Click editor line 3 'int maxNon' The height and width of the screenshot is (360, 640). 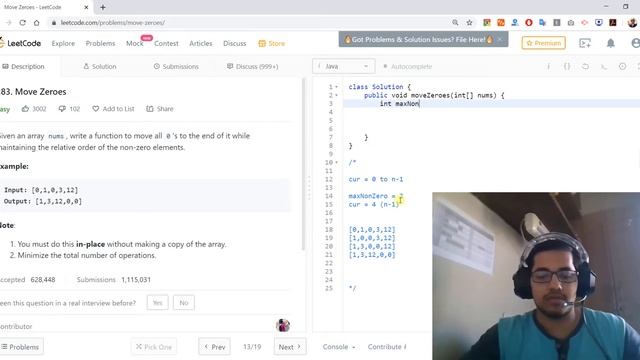point(399,104)
